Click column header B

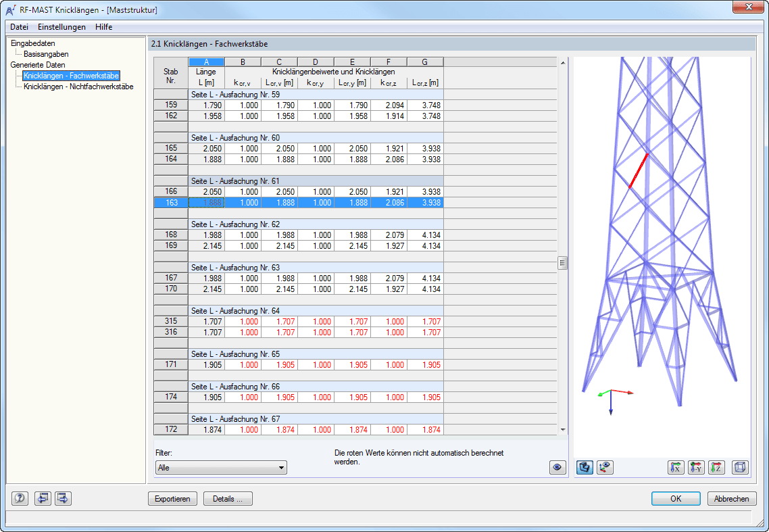243,62
